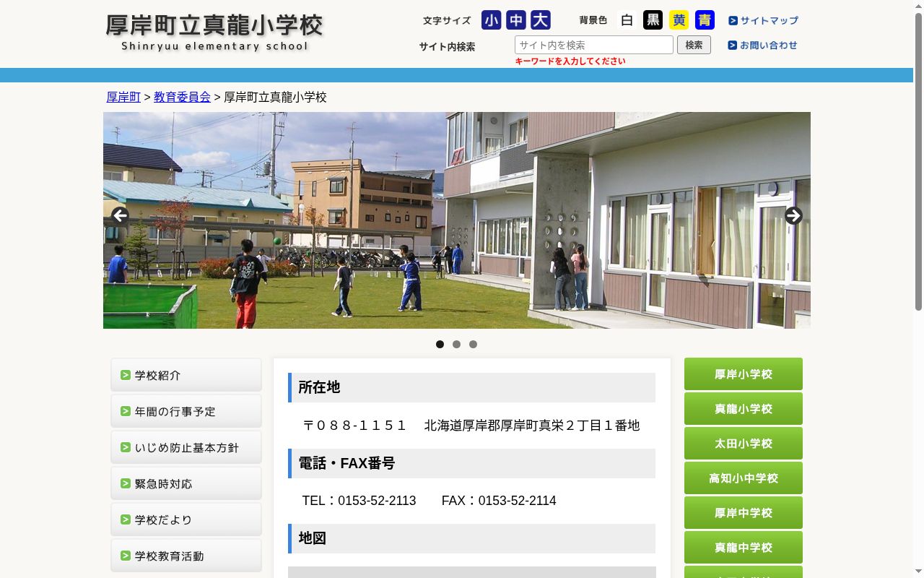Screen dimensions: 924x578
Task: Advance to the next slideshow image
Action: [793, 215]
